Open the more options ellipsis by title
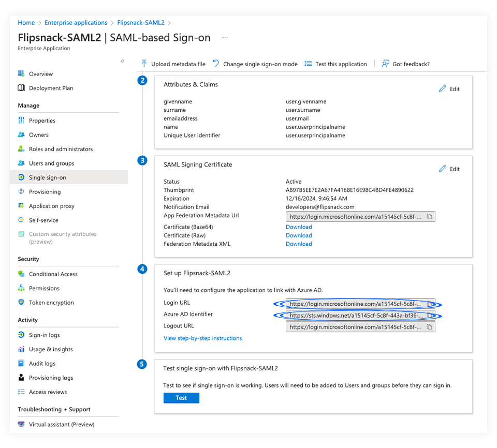 225,38
